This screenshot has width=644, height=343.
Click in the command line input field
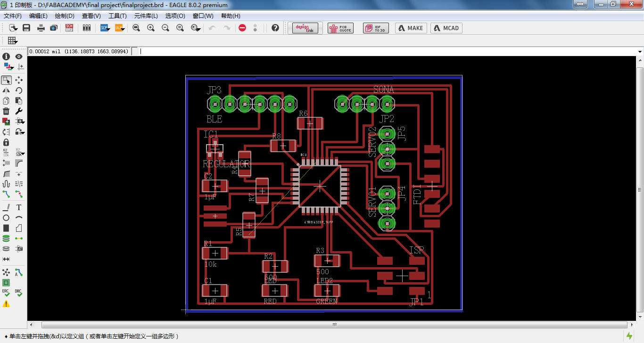[388, 51]
